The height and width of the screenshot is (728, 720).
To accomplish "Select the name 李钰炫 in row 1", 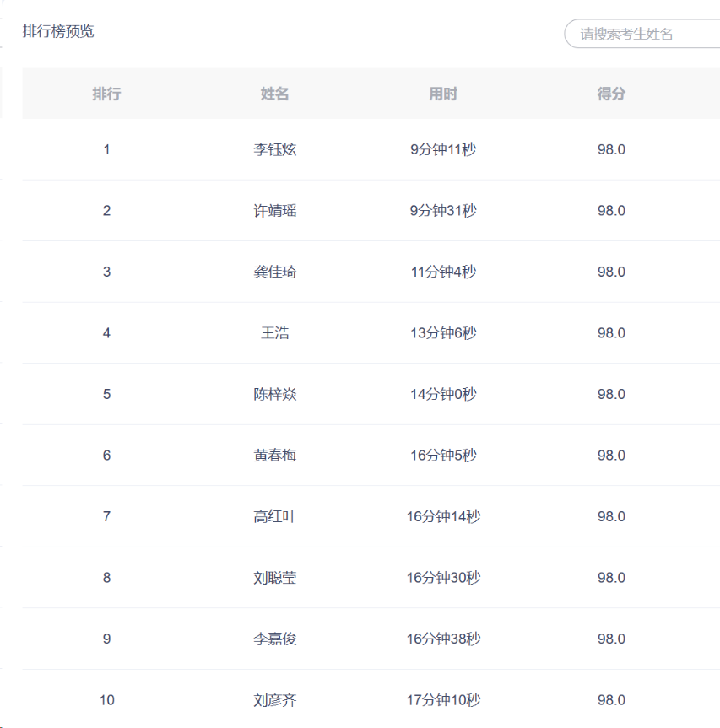I will (275, 149).
